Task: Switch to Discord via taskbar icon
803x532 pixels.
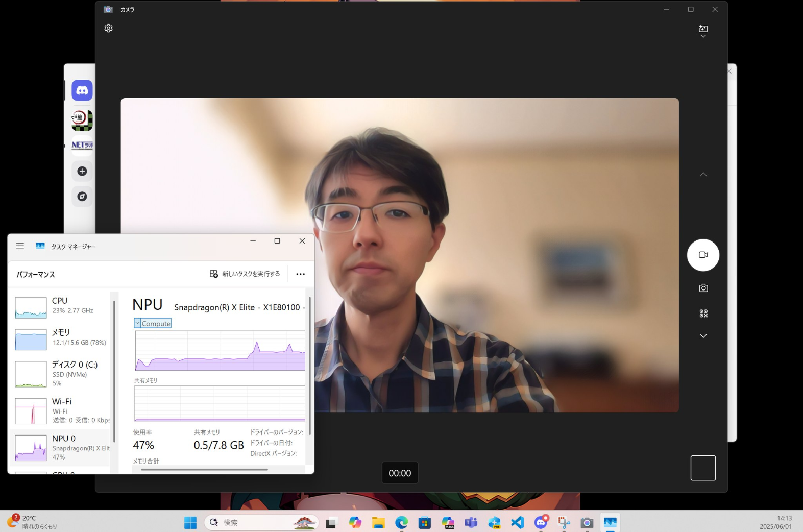Action: [541, 523]
